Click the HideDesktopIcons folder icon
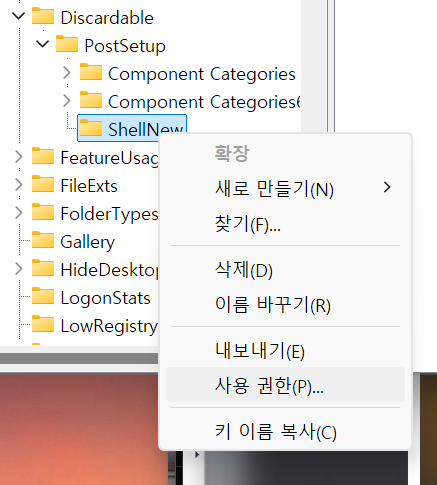This screenshot has width=437, height=485. [43, 268]
